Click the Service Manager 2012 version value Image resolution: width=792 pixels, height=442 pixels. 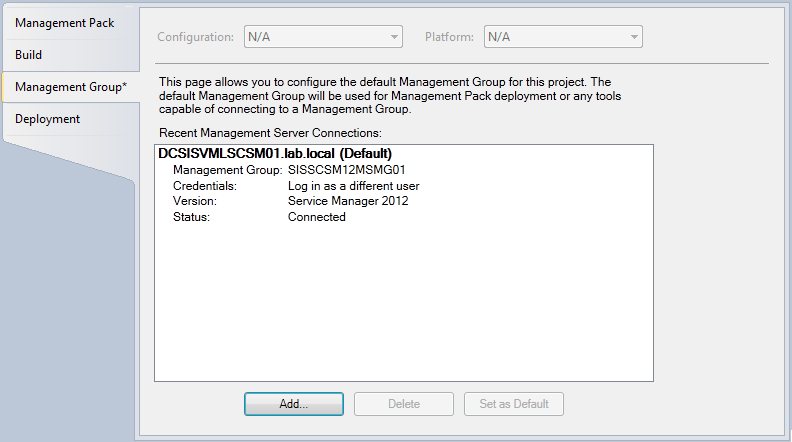point(347,201)
